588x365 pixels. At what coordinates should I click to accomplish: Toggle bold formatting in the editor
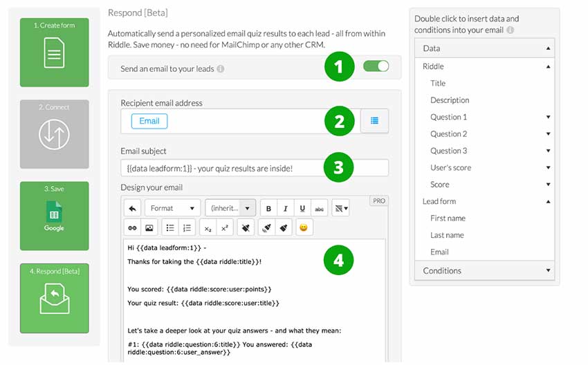pos(268,208)
